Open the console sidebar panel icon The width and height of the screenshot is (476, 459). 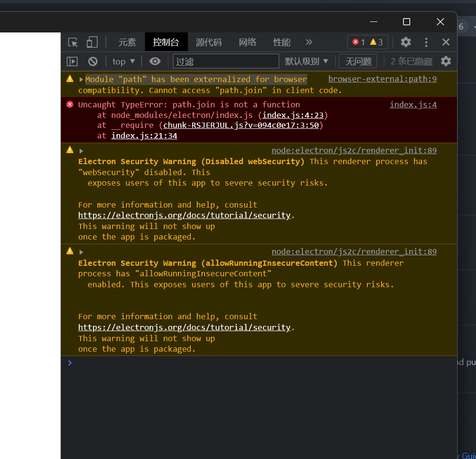tap(72, 61)
